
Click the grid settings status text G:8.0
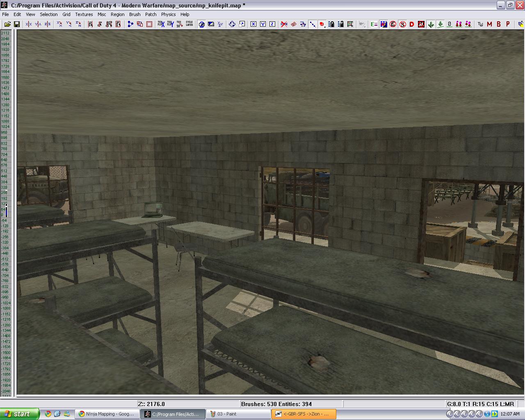coord(480,404)
